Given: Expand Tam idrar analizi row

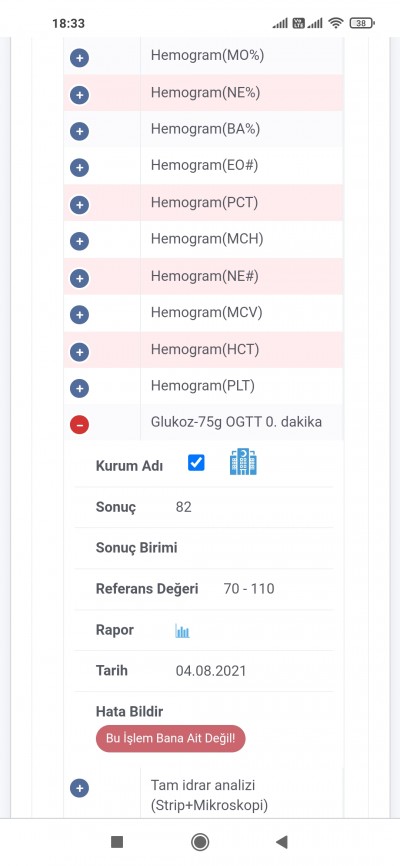Looking at the screenshot, I should 80,788.
